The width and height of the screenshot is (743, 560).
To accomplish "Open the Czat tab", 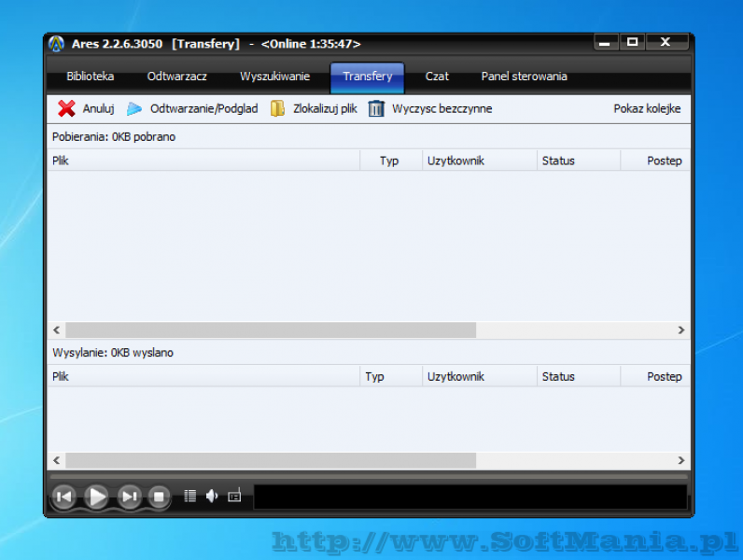I will [x=437, y=77].
